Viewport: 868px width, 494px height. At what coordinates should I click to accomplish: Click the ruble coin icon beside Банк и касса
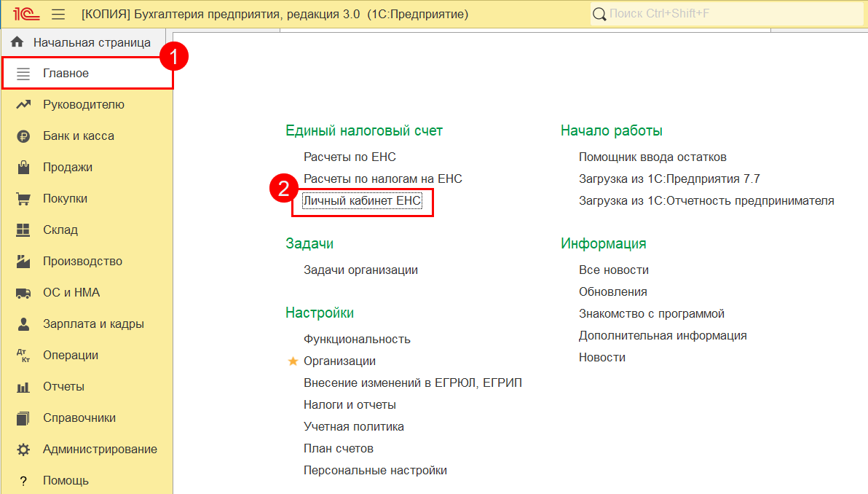pyautogui.click(x=23, y=136)
